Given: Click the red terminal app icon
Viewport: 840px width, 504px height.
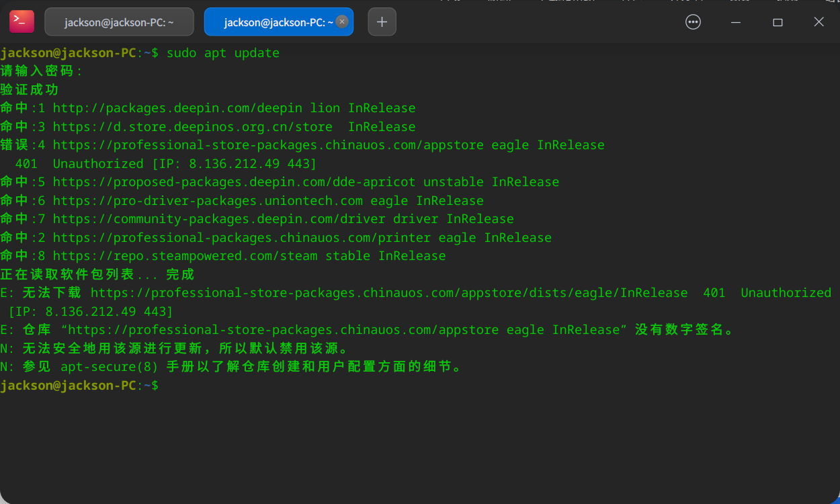Looking at the screenshot, I should [21, 21].
